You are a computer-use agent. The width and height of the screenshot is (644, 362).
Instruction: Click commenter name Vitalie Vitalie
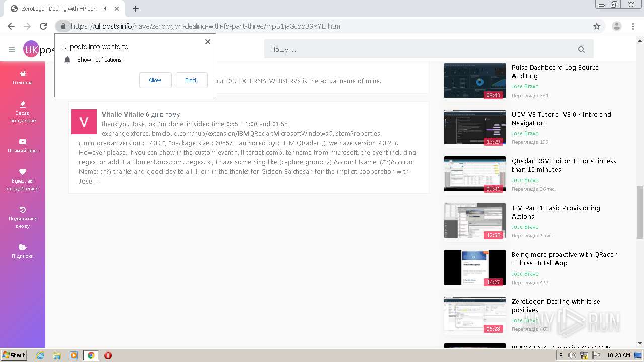(x=122, y=115)
